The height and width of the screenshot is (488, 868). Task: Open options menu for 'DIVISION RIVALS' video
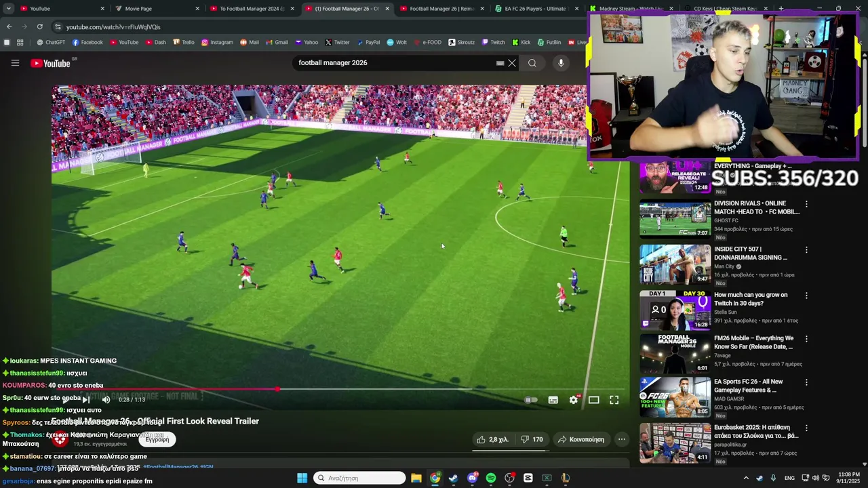(x=806, y=204)
